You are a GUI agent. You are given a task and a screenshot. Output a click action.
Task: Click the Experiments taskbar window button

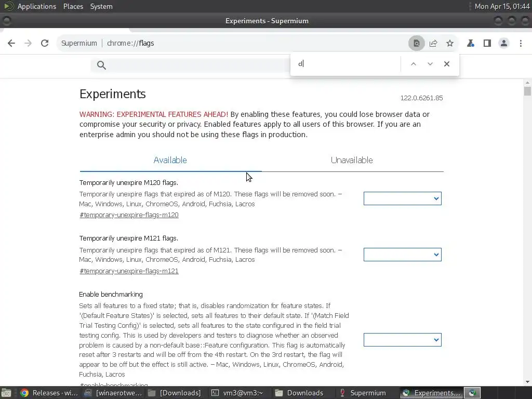click(x=431, y=393)
